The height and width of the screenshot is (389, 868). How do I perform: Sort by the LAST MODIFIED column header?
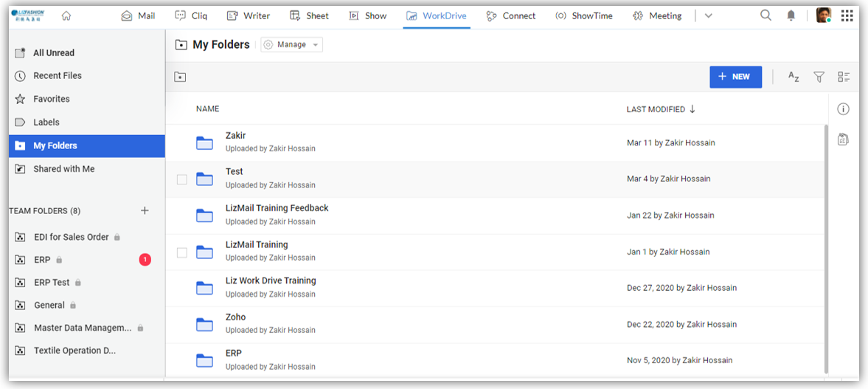(656, 110)
